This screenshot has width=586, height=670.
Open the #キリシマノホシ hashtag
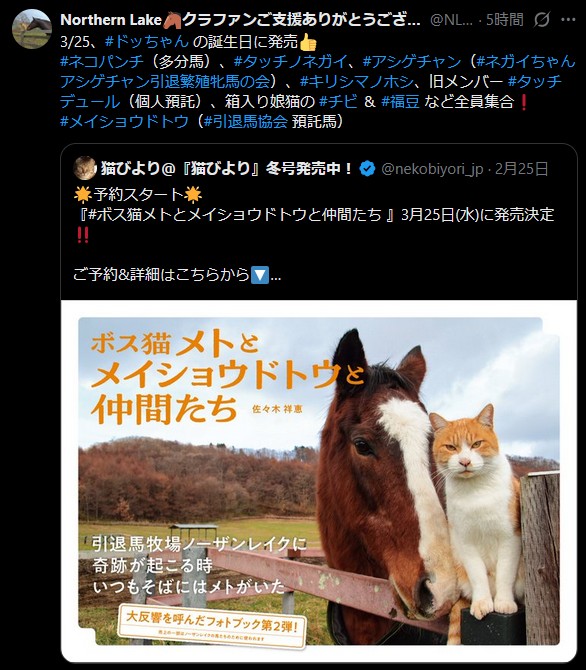356,81
